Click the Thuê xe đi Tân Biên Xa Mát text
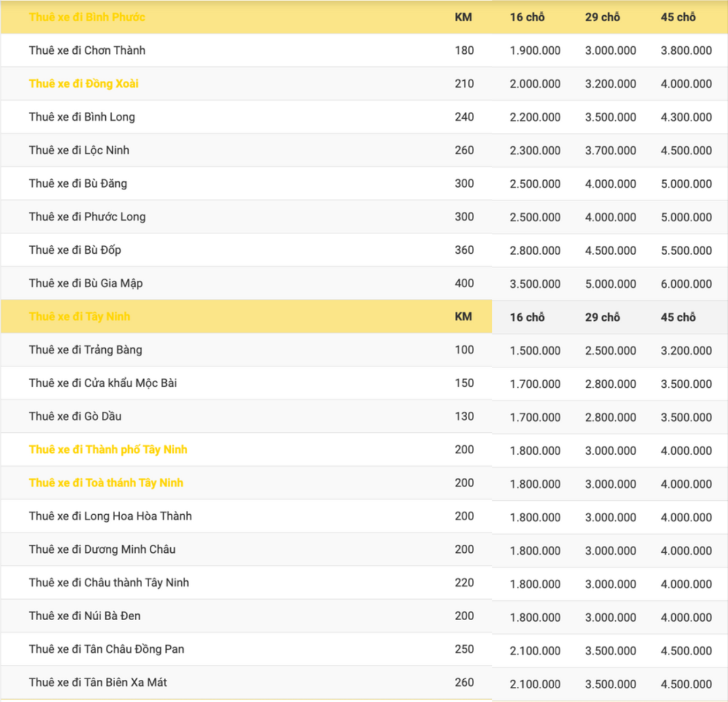Image resolution: width=728 pixels, height=702 pixels. pyautogui.click(x=98, y=682)
